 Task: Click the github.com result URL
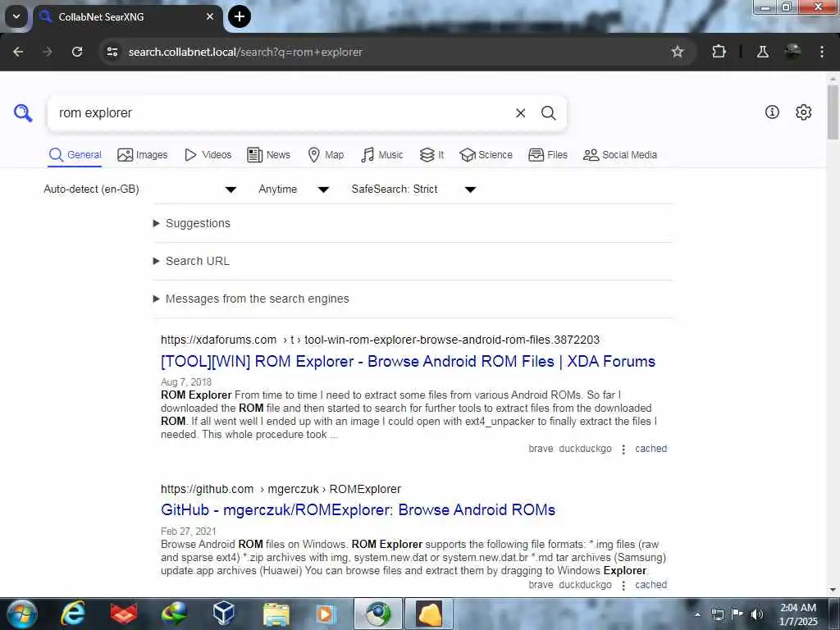point(281,489)
